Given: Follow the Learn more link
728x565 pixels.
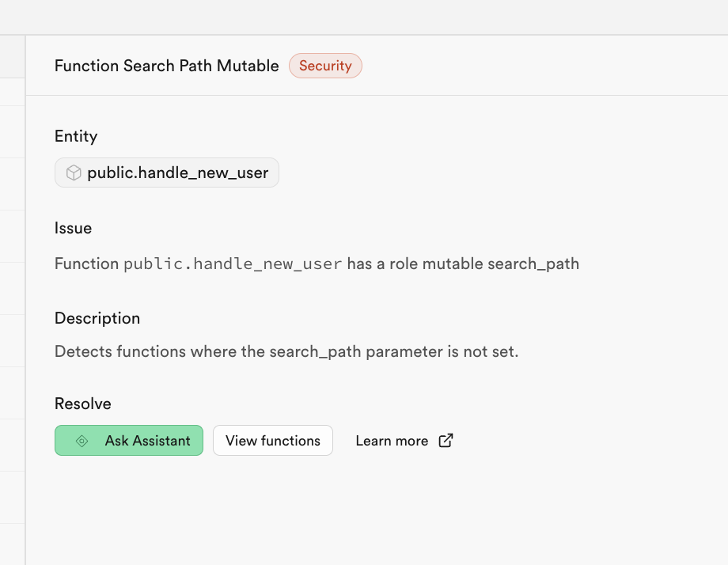Looking at the screenshot, I should coord(392,441).
